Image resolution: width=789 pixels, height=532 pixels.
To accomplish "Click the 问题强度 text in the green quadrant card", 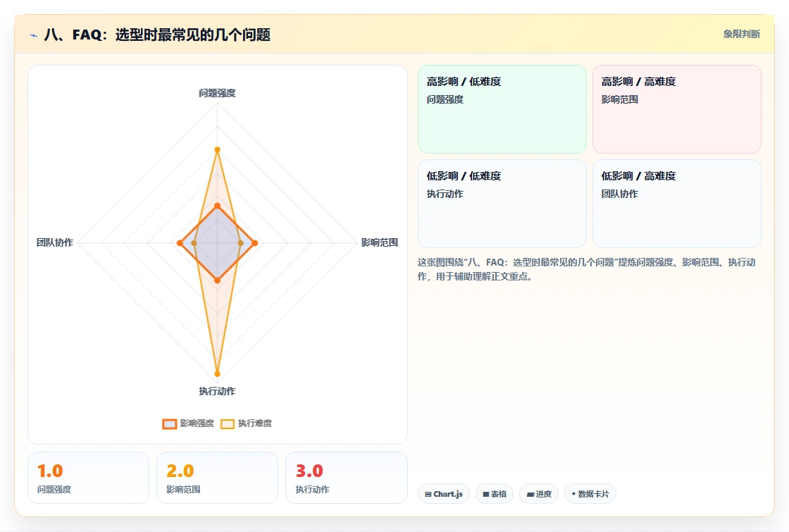I will point(445,99).
